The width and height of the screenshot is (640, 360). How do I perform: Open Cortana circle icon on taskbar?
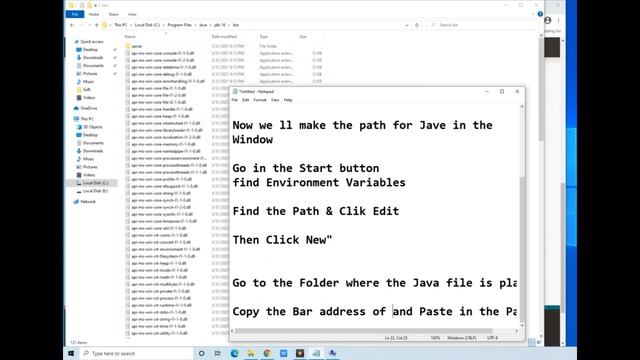tap(201, 353)
